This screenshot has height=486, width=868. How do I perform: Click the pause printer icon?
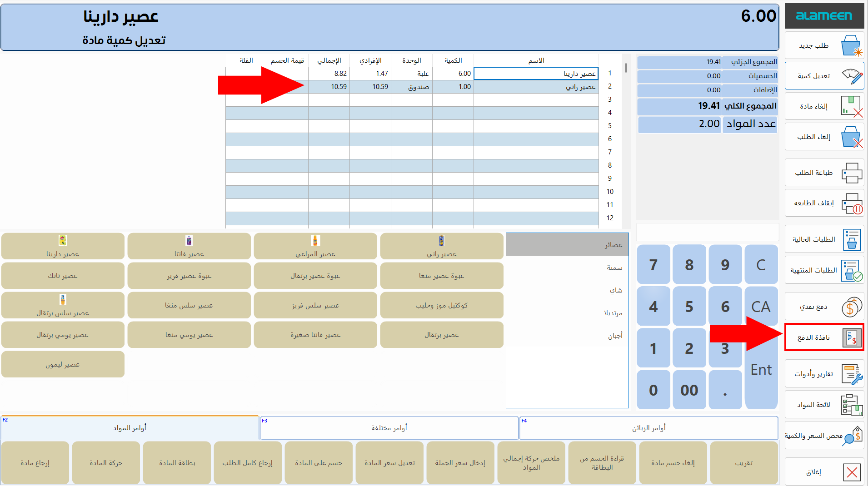coord(851,203)
